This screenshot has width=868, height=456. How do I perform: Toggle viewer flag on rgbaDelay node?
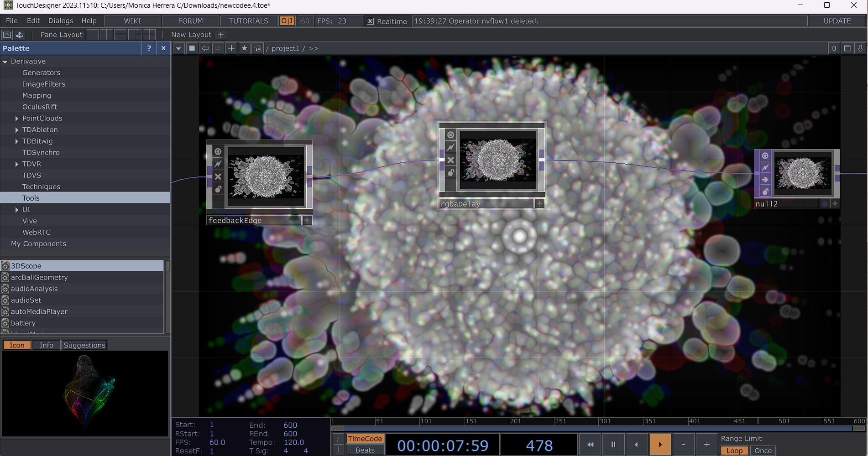coord(450,135)
